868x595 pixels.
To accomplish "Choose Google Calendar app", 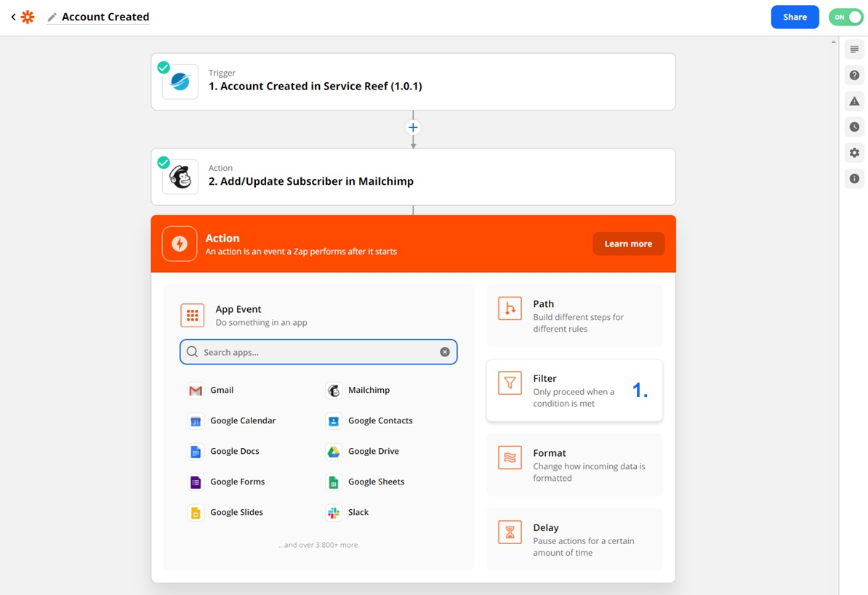I will 232,420.
